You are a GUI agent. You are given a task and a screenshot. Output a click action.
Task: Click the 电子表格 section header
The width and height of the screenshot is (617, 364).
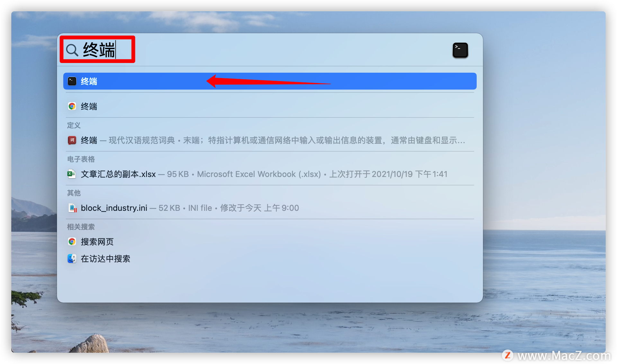[81, 159]
